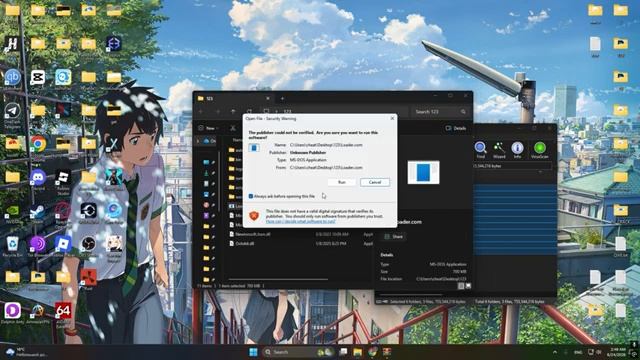The height and width of the screenshot is (360, 640).
Task: Show hidden tray icons chevron
Action: point(554,352)
